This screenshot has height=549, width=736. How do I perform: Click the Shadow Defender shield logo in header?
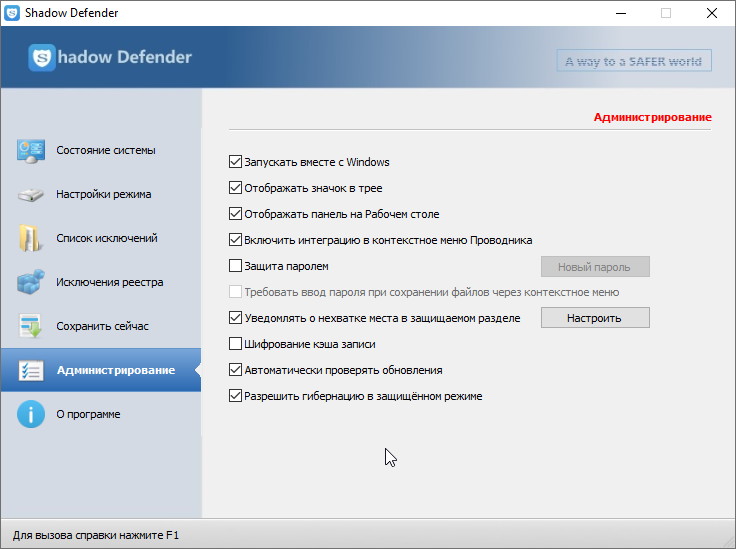(42, 57)
